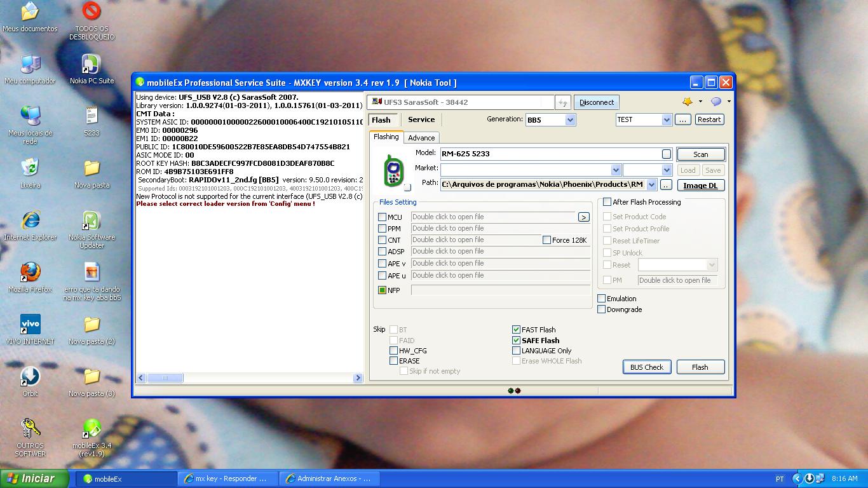868x488 pixels.
Task: Launch the Orbit downloader shortcut
Action: pyautogui.click(x=30, y=382)
